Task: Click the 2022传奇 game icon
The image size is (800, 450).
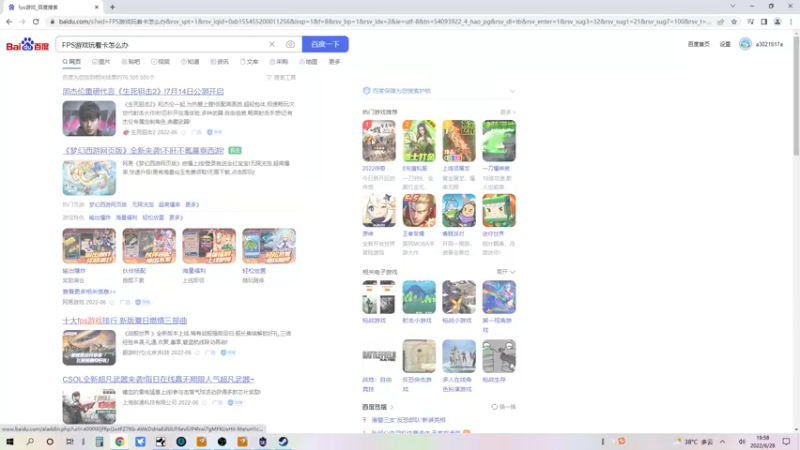Action: pyautogui.click(x=379, y=141)
